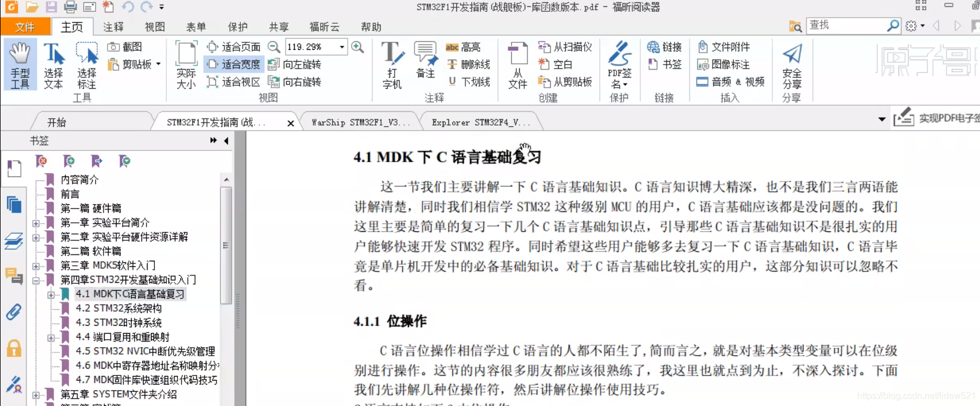
Task: Switch to the 视图 ribbon tab
Action: click(x=154, y=27)
